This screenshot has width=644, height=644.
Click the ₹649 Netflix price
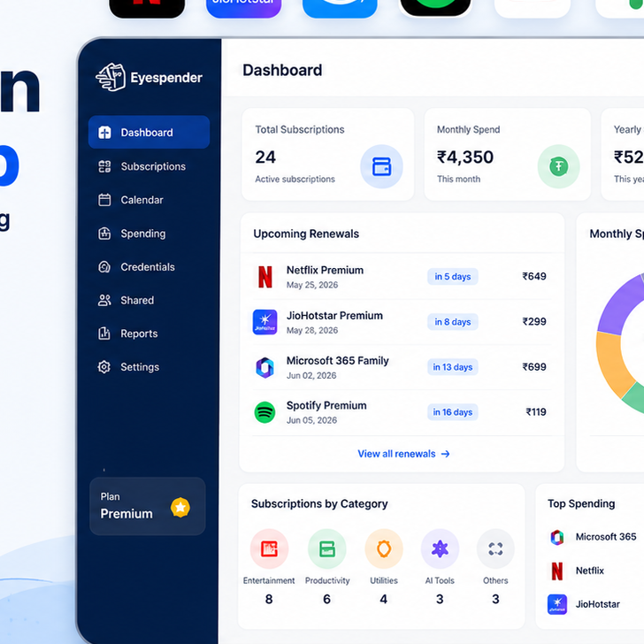point(534,276)
